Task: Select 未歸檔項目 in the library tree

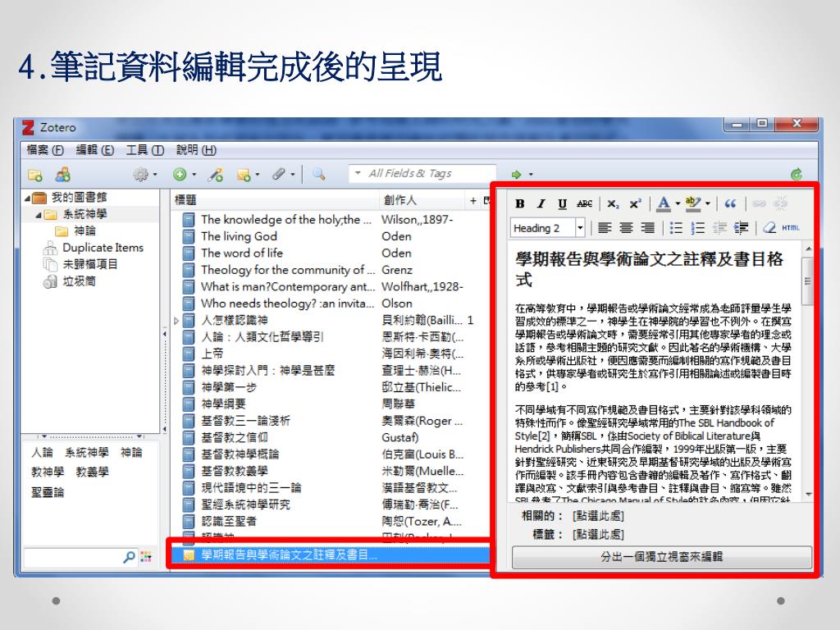Action: pyautogui.click(x=90, y=264)
